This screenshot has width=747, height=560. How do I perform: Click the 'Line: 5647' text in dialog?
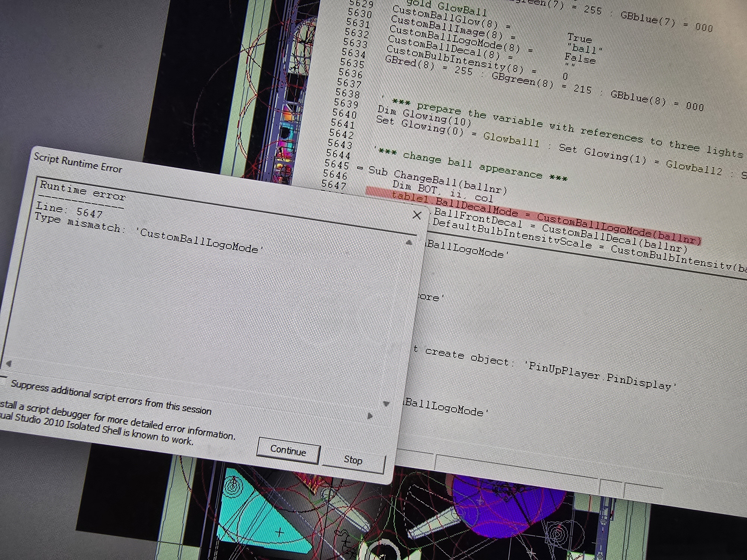coord(69,210)
